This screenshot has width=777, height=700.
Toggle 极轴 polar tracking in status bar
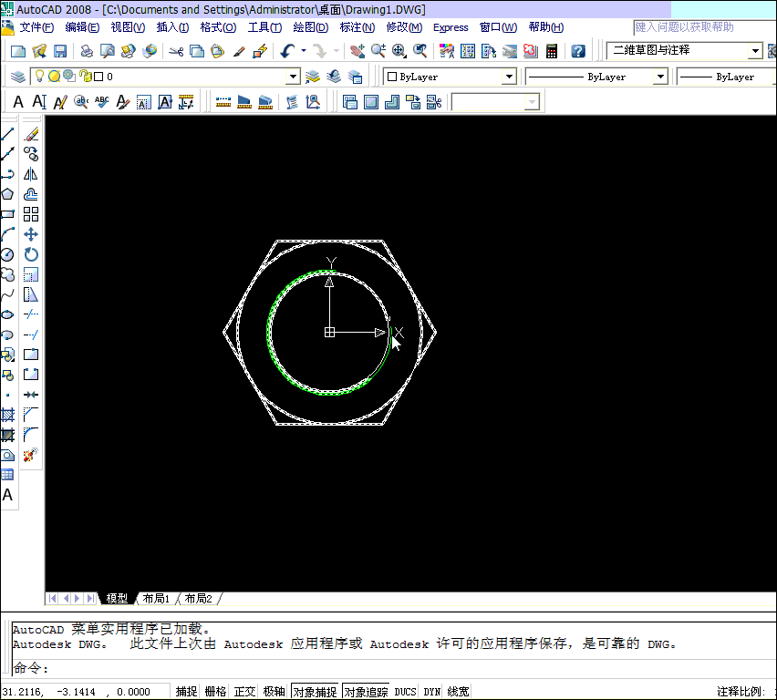tap(274, 691)
